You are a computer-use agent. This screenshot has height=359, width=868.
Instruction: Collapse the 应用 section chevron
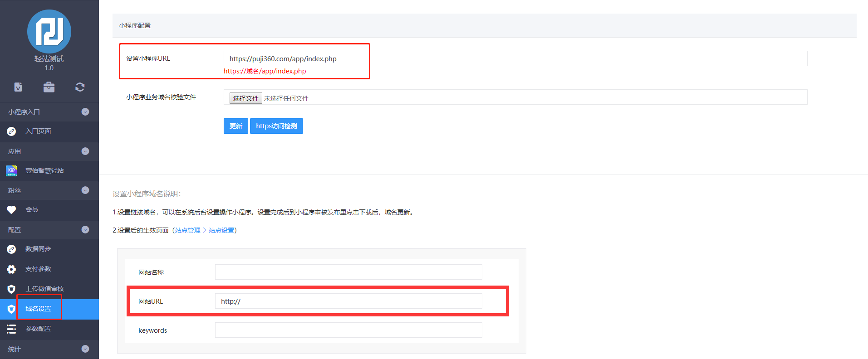[x=85, y=151]
